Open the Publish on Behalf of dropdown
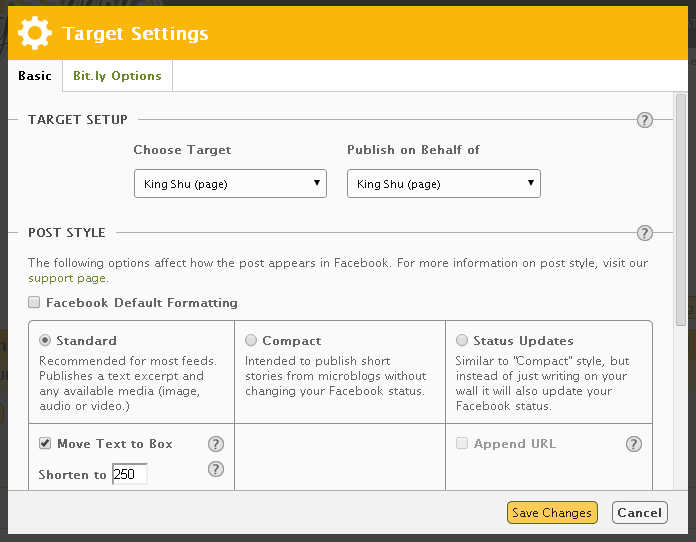 pos(444,183)
